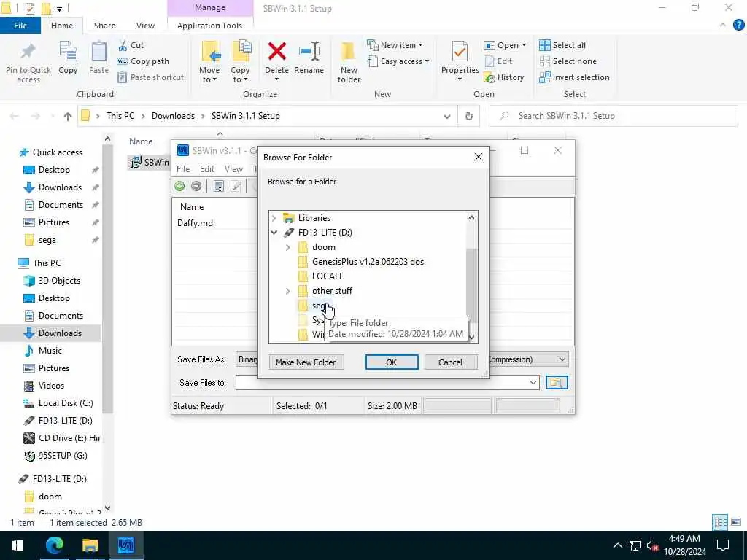Click Select none in the ribbon

pyautogui.click(x=568, y=61)
